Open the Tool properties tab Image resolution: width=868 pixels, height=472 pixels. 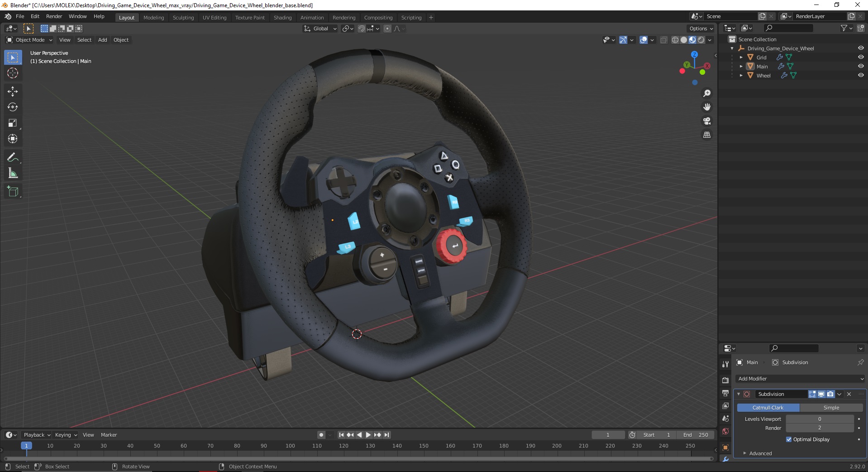point(725,364)
